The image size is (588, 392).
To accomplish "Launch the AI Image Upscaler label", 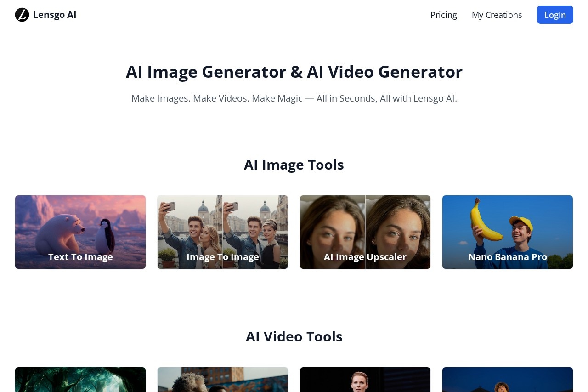I will tap(365, 257).
